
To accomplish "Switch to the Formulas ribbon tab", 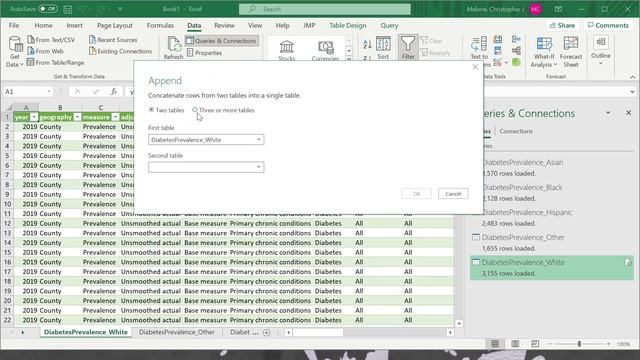I will click(160, 25).
